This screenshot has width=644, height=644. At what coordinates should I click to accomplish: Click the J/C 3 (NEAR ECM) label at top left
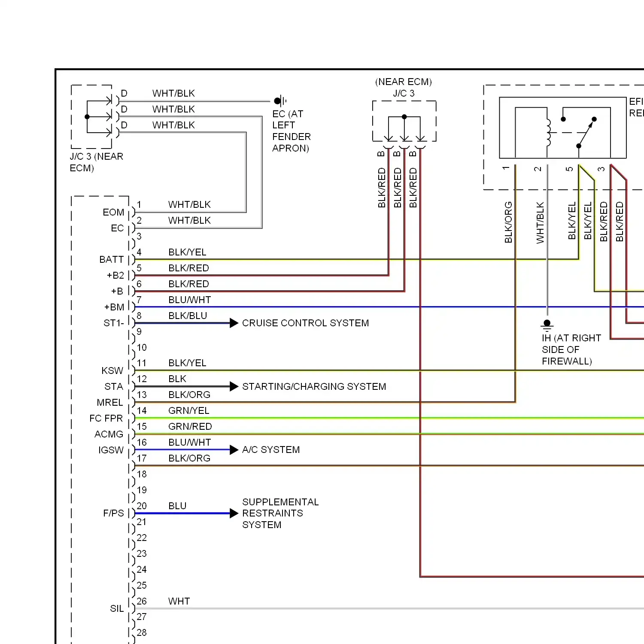pos(97,162)
